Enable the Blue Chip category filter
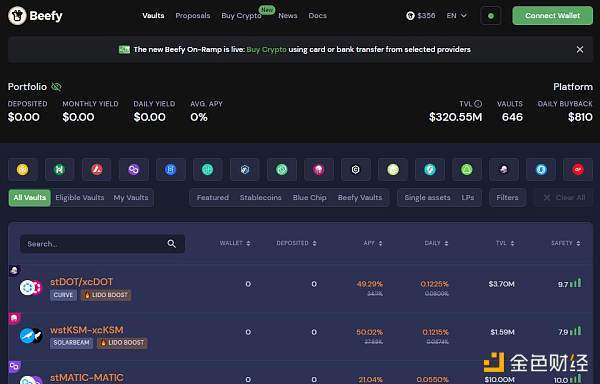 click(x=310, y=198)
